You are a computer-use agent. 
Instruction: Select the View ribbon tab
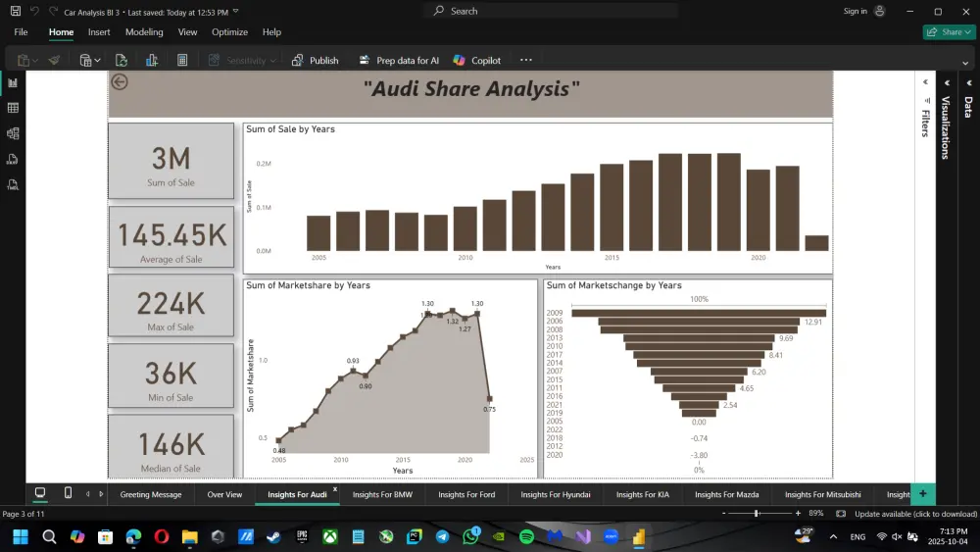pyautogui.click(x=187, y=32)
